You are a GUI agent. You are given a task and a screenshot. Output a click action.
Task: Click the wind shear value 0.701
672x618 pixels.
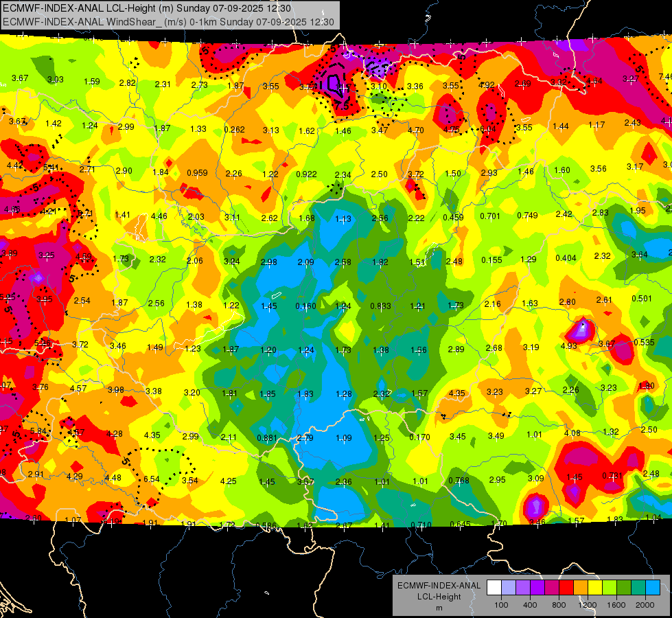click(490, 216)
